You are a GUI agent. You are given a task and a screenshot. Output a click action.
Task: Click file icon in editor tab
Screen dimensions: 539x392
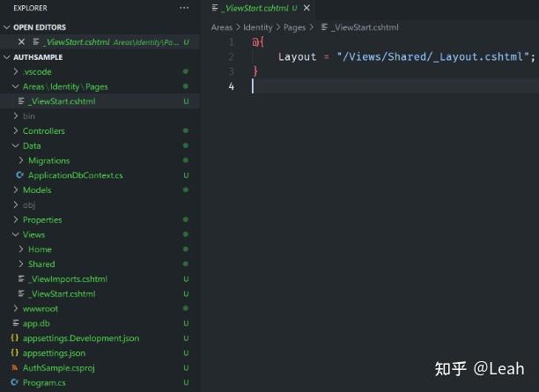point(215,8)
